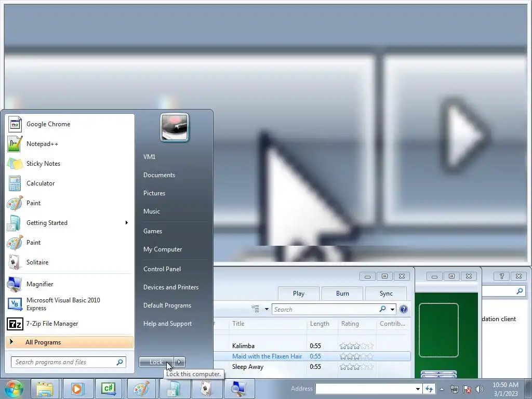
Task: Open Media Player view options dropdown
Action: (267, 309)
